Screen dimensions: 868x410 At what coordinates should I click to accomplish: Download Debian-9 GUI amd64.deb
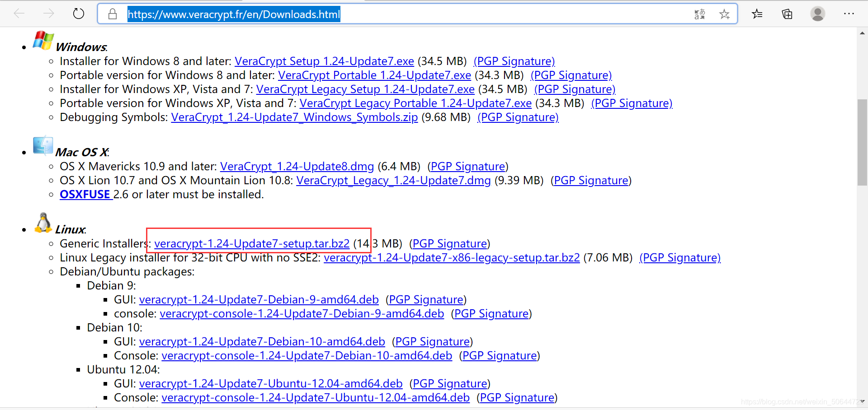point(259,300)
